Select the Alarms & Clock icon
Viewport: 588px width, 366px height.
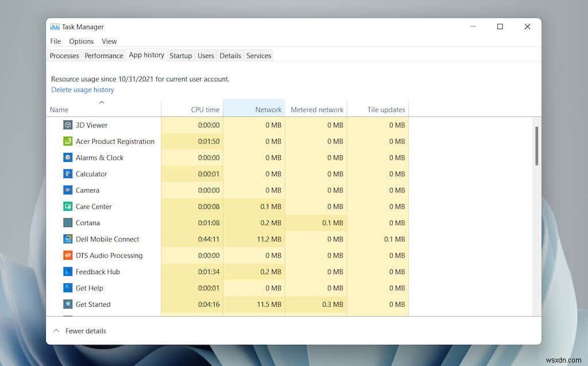[68, 157]
